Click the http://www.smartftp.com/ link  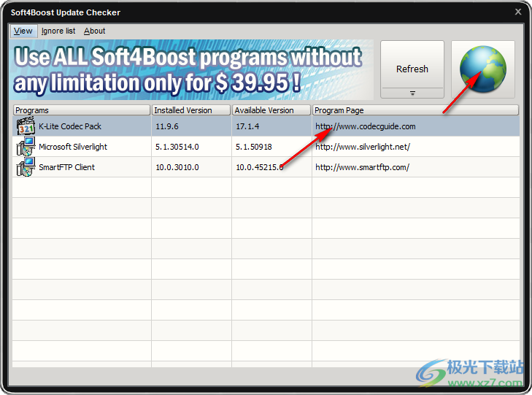pos(363,167)
